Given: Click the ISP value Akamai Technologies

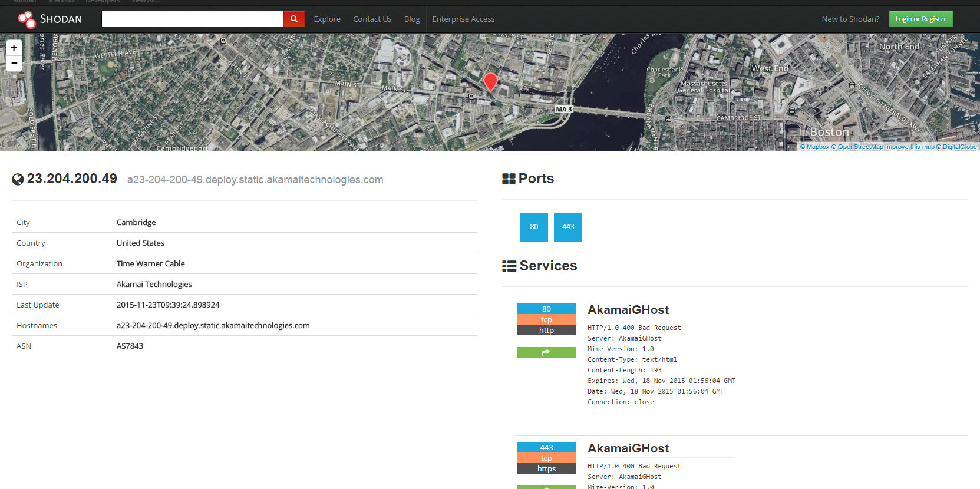Looking at the screenshot, I should [x=154, y=284].
